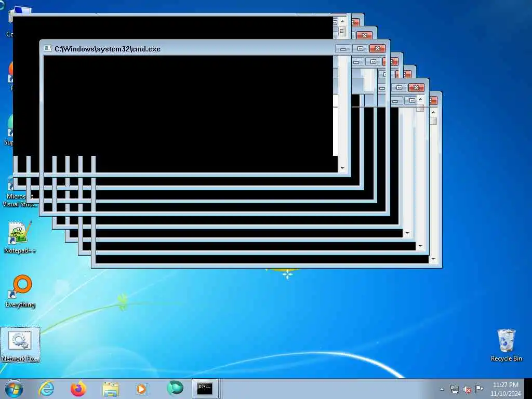
Task: Click the green round app icon in taskbar
Action: pyautogui.click(x=175, y=388)
